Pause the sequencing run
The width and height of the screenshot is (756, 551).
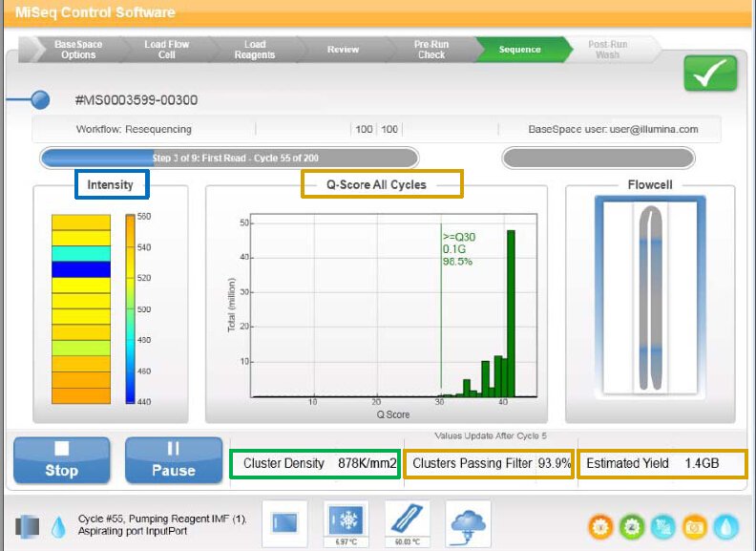click(x=174, y=460)
